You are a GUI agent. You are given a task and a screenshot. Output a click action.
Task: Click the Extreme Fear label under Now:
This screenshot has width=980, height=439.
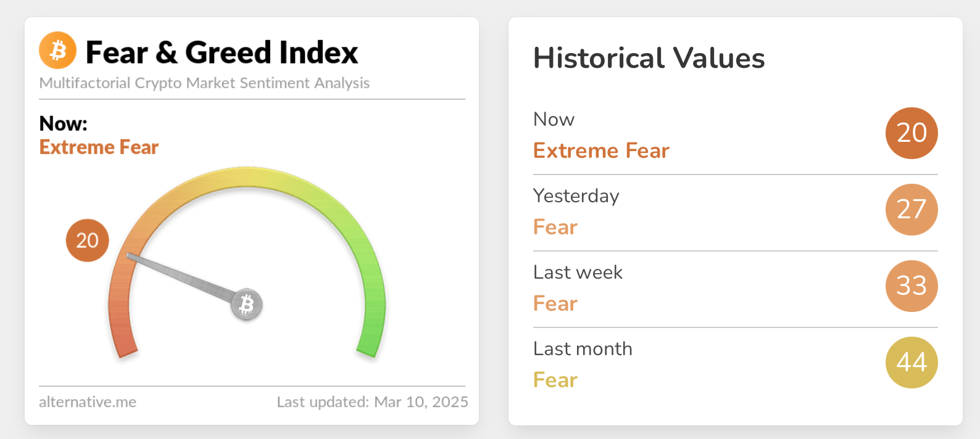(x=99, y=147)
